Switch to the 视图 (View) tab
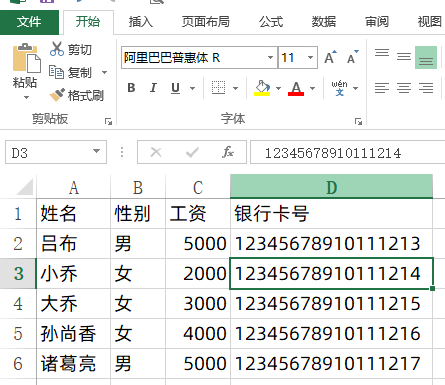445x385 pixels. [x=430, y=22]
